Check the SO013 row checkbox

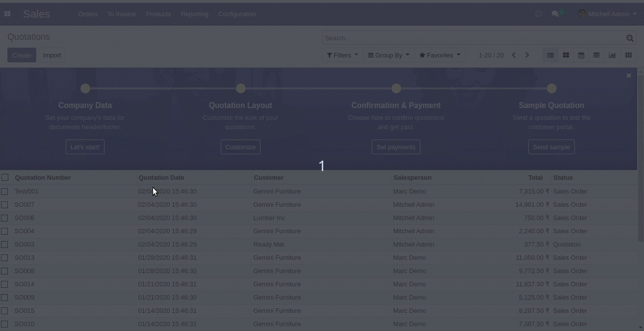(x=4, y=257)
